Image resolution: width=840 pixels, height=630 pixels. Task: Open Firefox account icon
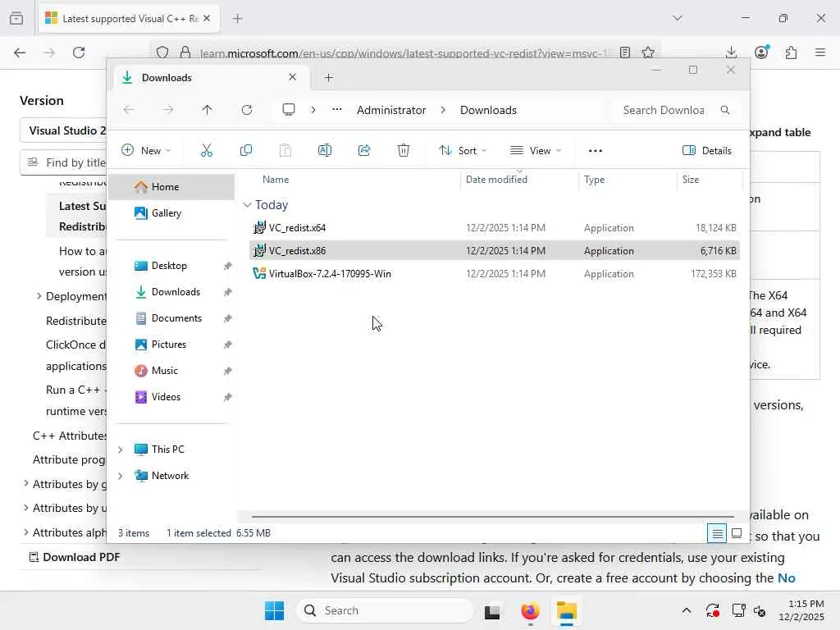[x=761, y=52]
